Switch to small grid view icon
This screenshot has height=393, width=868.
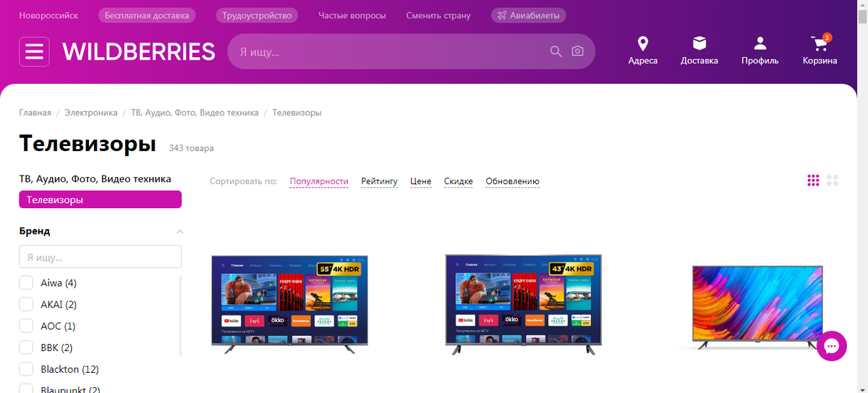pyautogui.click(x=813, y=181)
